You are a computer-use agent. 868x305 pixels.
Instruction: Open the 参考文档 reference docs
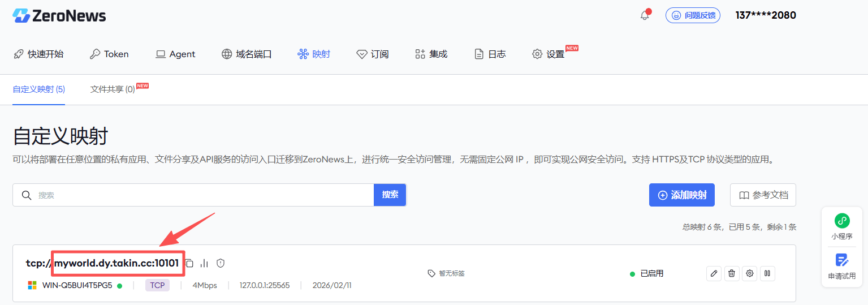pos(763,195)
